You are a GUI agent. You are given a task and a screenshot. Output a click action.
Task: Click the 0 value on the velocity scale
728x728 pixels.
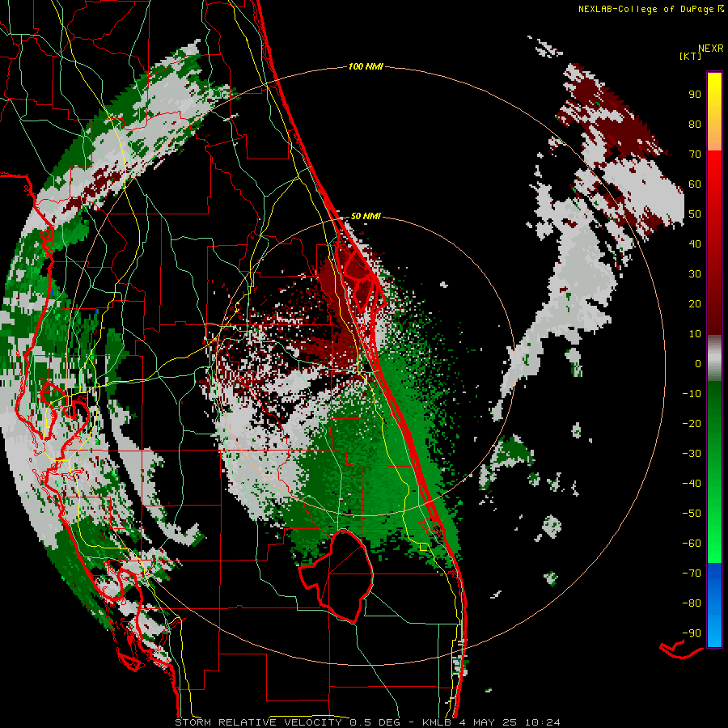(x=698, y=363)
